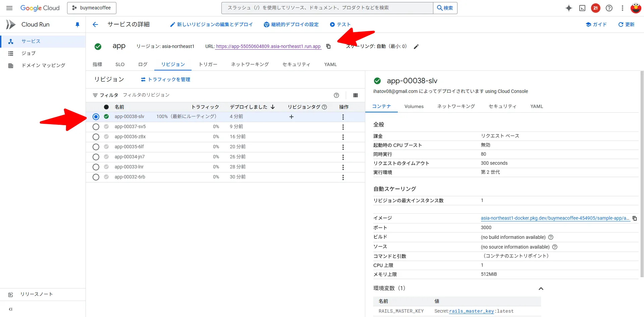The width and height of the screenshot is (644, 317).
Task: Edit scaling settings with the pencil icon
Action: tap(416, 47)
